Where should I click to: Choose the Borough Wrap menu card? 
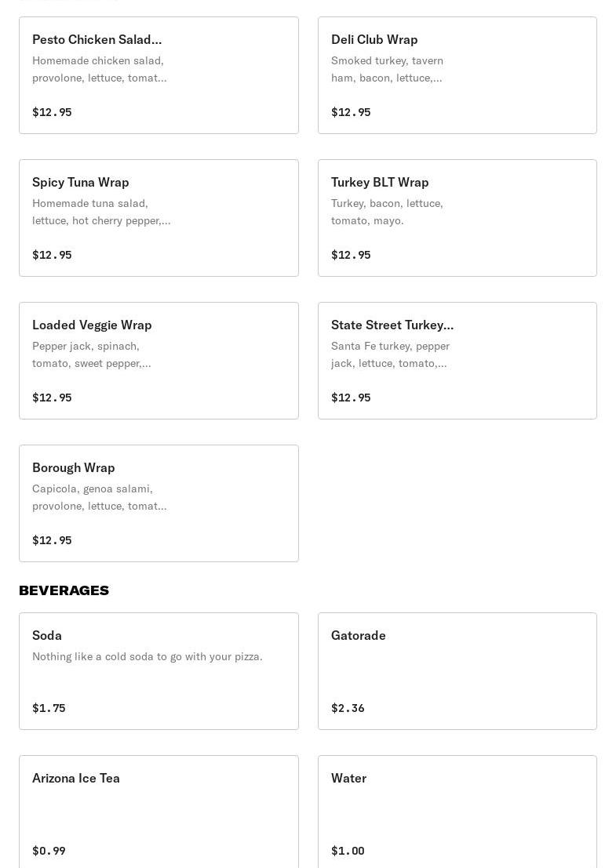pos(159,503)
